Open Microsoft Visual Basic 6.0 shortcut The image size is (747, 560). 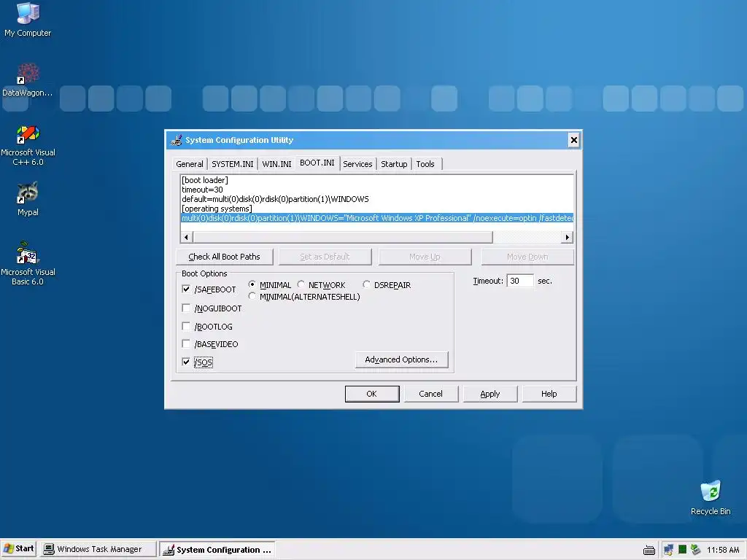pyautogui.click(x=28, y=263)
